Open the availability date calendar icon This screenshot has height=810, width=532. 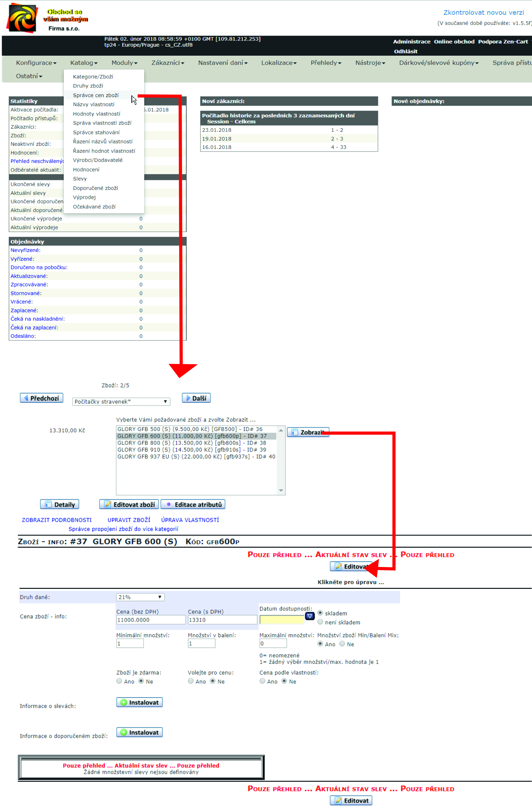(x=310, y=616)
